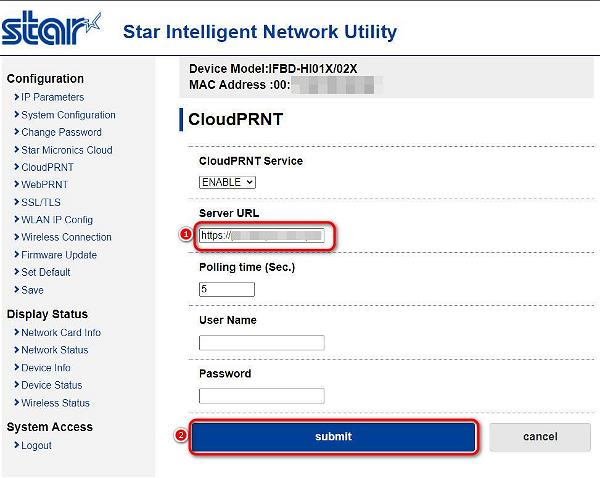Click the User Name text box
This screenshot has height=478, width=600.
(262, 343)
